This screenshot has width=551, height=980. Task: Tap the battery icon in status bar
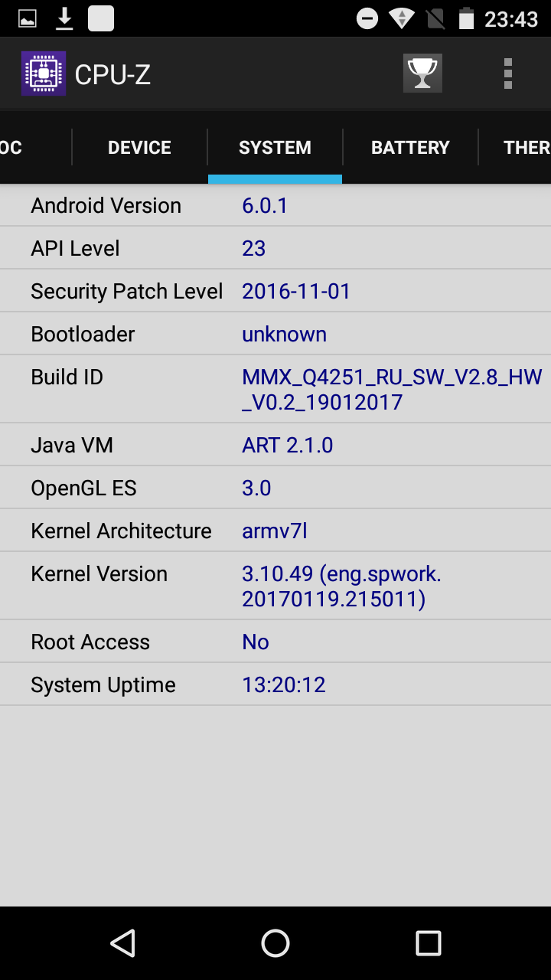tap(466, 18)
